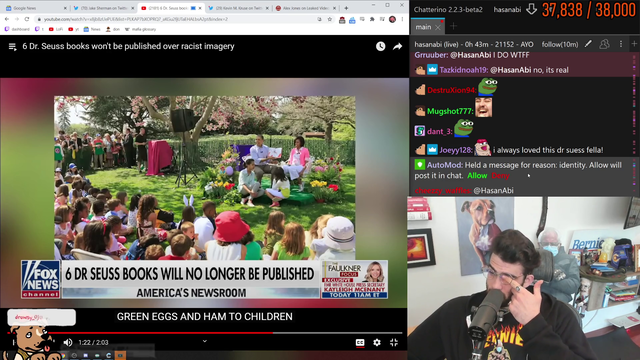Exit fullscreen in YouTube player
The image size is (640, 360).
tap(394, 342)
